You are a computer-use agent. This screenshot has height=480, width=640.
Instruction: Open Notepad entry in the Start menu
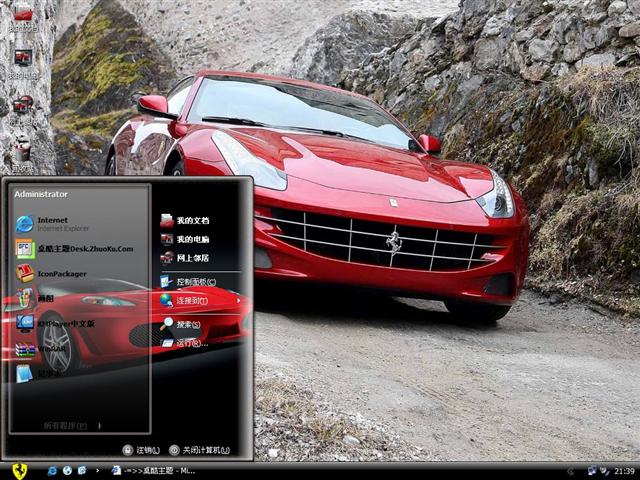coord(39,373)
